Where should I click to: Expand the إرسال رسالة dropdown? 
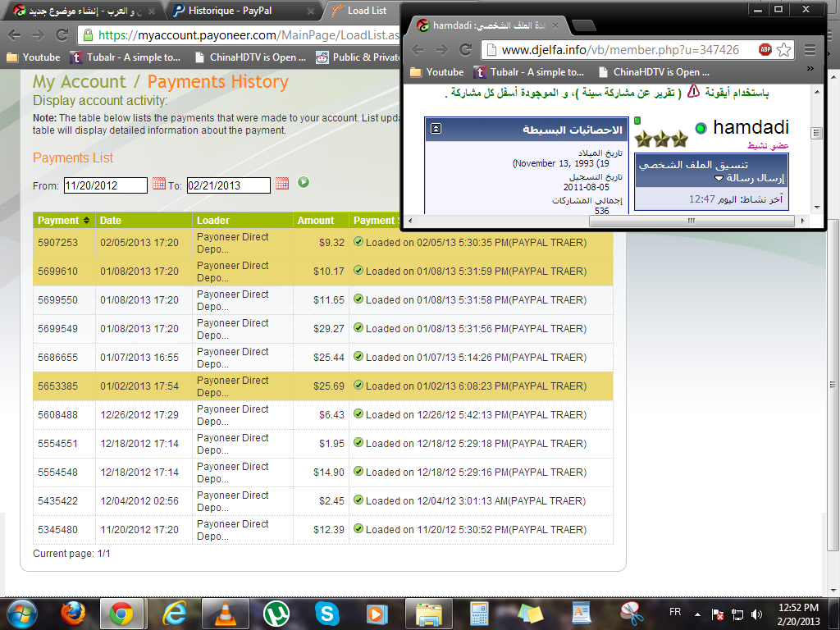719,178
